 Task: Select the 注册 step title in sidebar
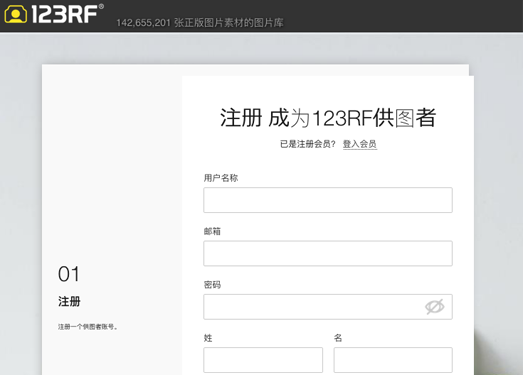coord(69,301)
